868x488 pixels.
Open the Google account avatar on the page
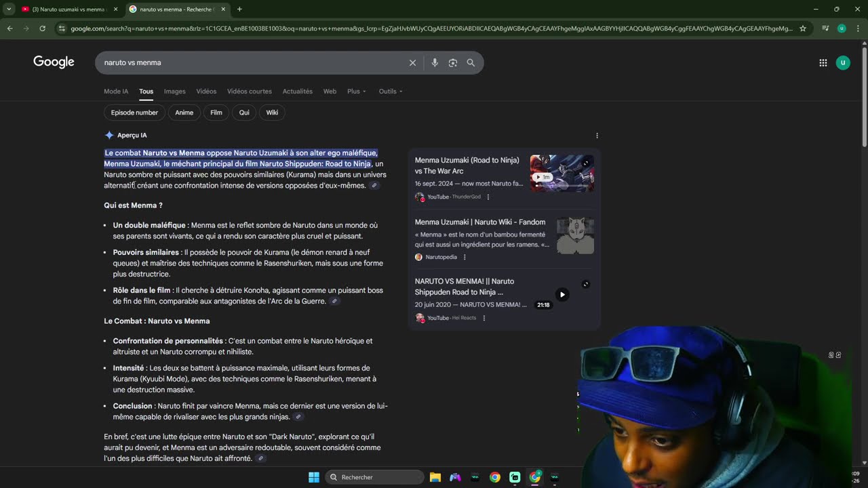[843, 62]
